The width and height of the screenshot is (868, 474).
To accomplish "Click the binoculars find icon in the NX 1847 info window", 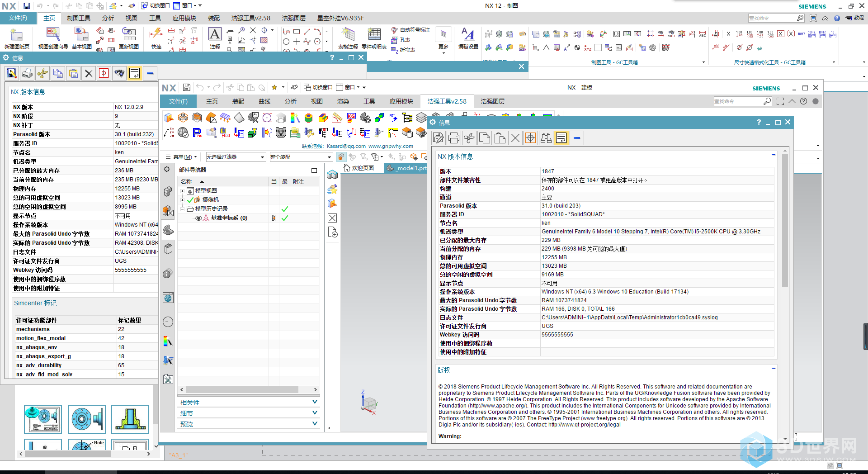I will tap(546, 138).
